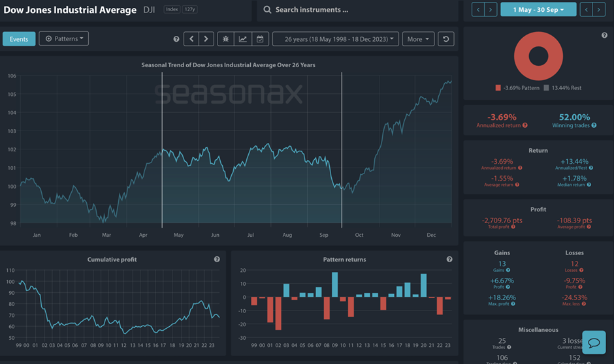This screenshot has width=614, height=364.
Task: Open the 26 years date range dropdown
Action: [x=336, y=39]
